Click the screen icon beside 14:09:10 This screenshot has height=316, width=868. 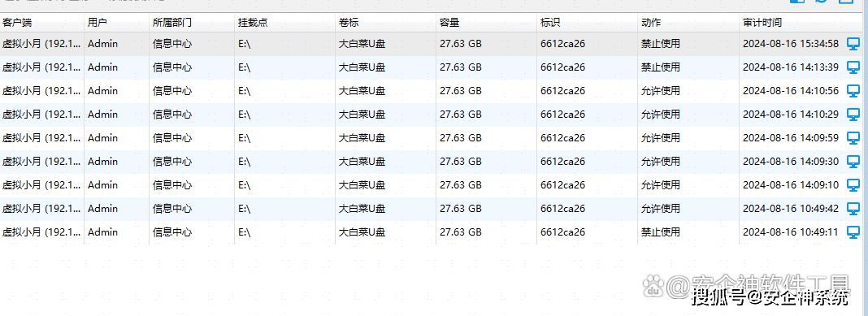[x=853, y=185]
